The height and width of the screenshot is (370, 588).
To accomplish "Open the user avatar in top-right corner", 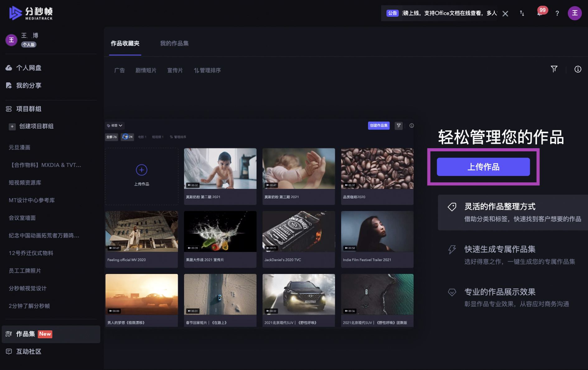I will point(575,13).
